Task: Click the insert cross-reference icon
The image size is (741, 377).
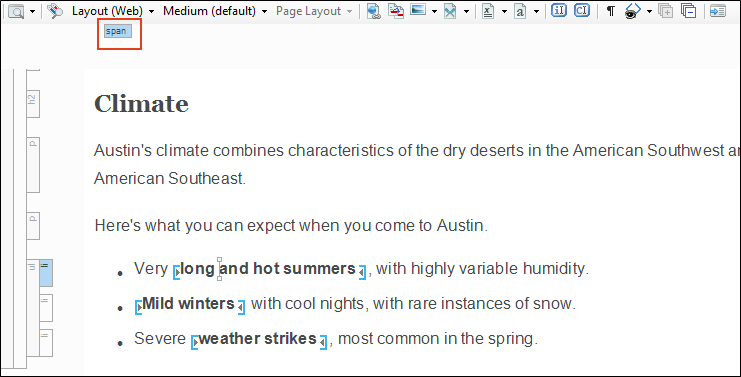Action: (x=396, y=11)
